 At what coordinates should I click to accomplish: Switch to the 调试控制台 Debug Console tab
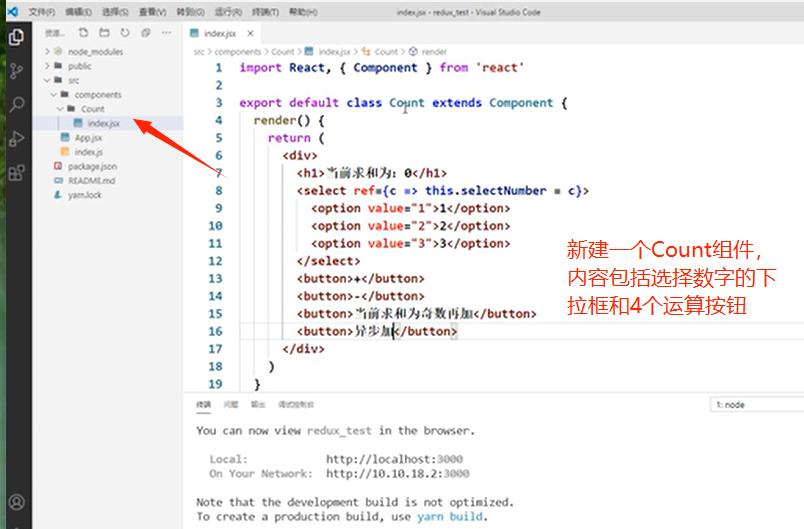pyautogui.click(x=296, y=404)
